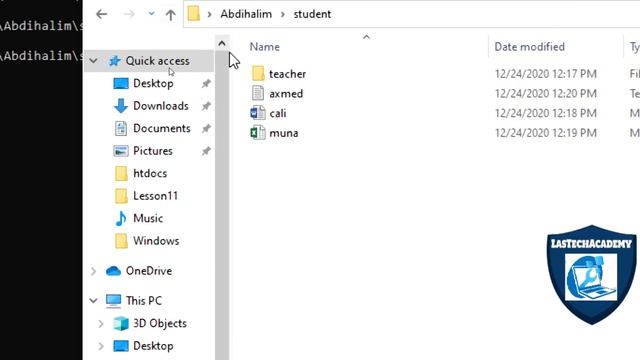Click the Desktop icon under This PC

[120, 346]
